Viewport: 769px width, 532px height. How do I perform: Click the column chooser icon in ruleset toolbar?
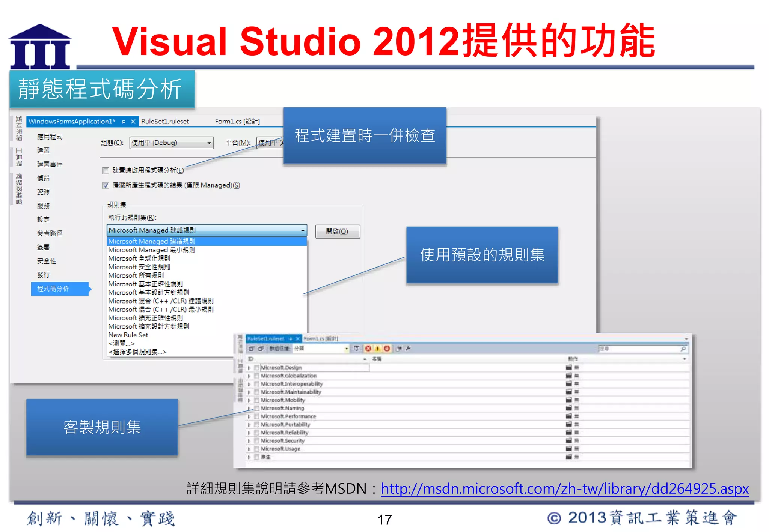tap(356, 349)
